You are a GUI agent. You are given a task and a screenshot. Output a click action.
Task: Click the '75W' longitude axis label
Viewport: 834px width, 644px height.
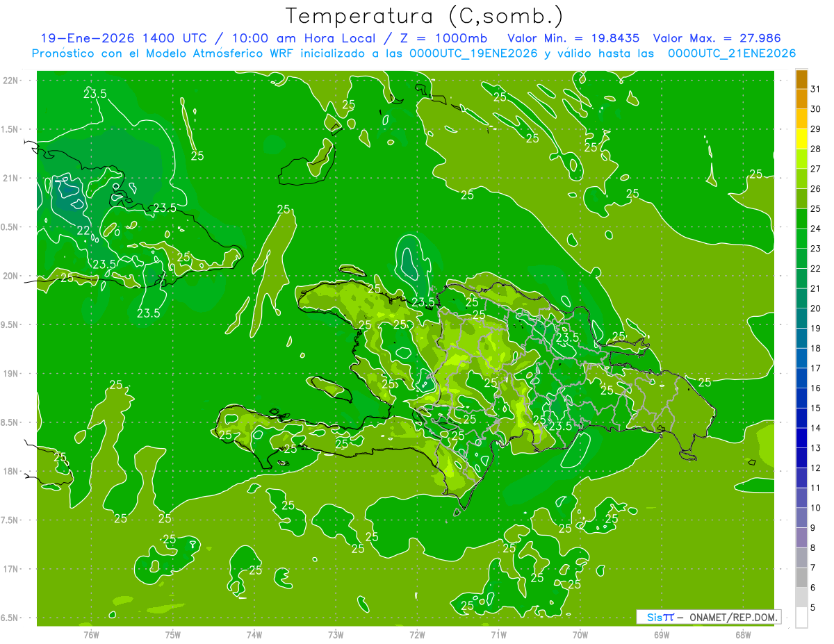click(x=173, y=634)
